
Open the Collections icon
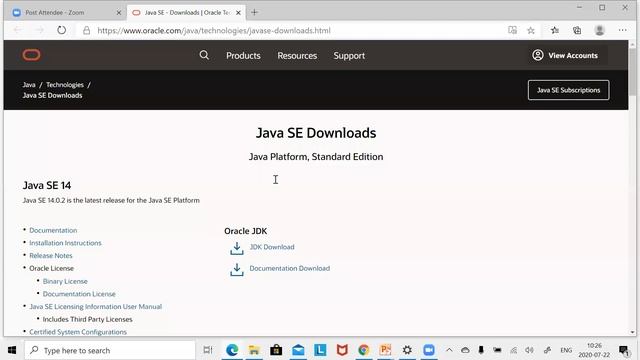click(x=577, y=30)
